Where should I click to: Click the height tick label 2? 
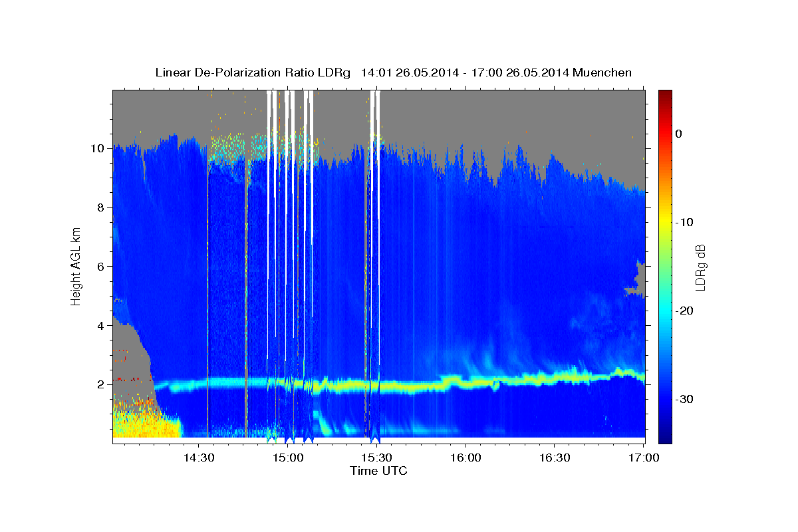(102, 384)
